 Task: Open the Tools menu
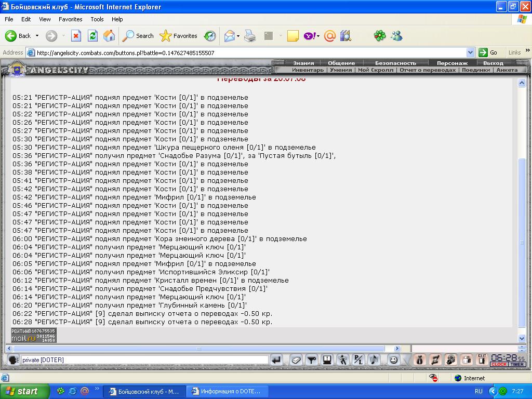[97, 19]
